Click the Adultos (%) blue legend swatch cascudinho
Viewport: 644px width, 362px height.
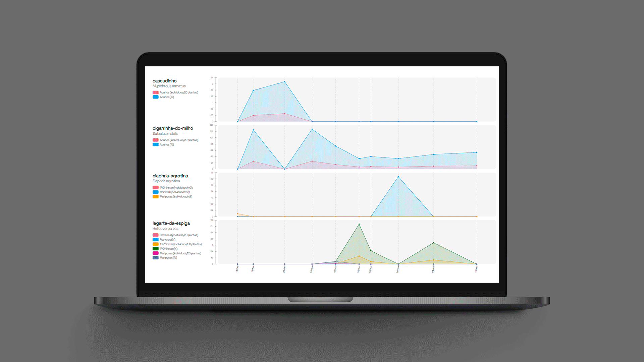156,97
